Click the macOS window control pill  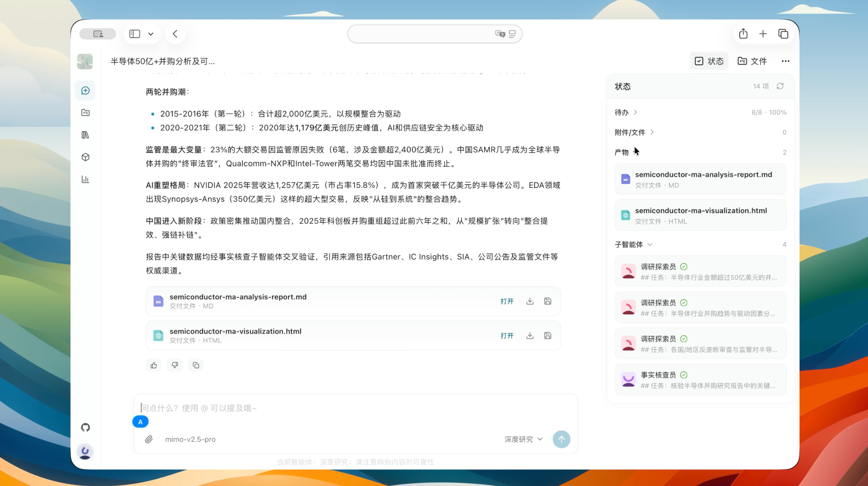pos(98,34)
